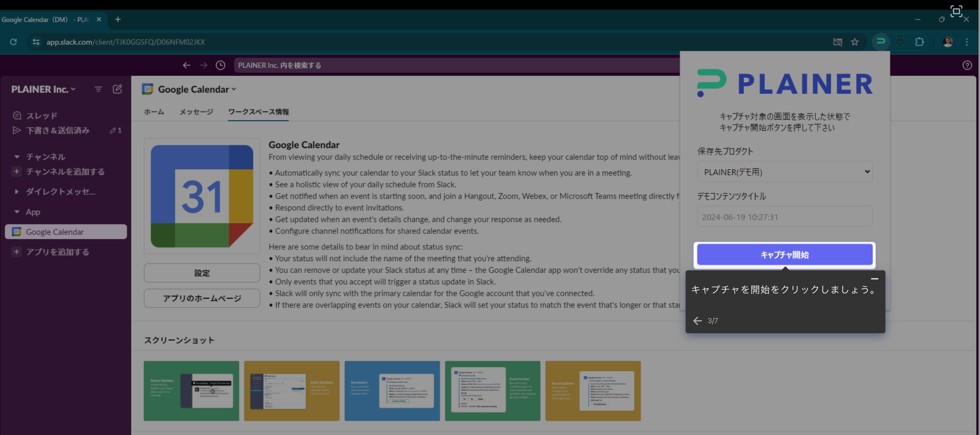Open the sidebar filter icon
The width and height of the screenshot is (980, 435).
pyautogui.click(x=98, y=89)
